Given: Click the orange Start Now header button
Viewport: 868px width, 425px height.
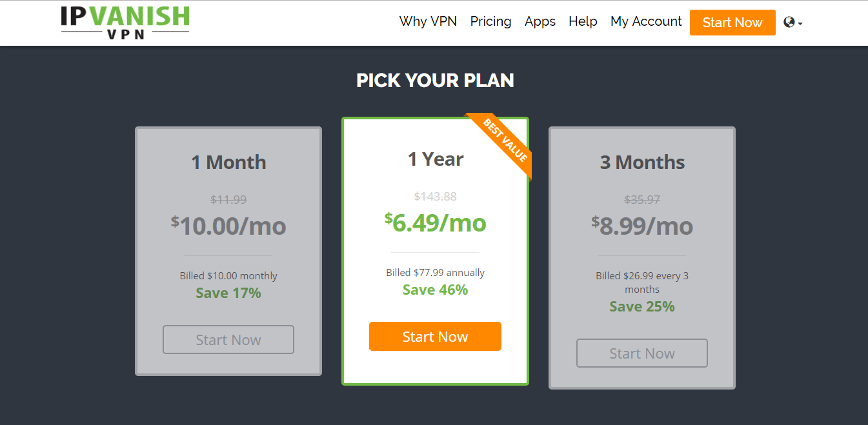Looking at the screenshot, I should point(732,23).
